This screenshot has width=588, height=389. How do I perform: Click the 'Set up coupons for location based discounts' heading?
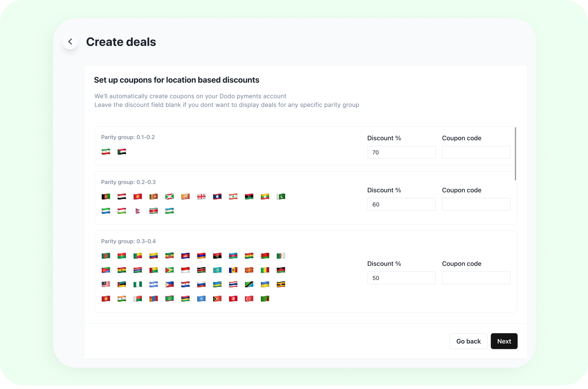click(x=176, y=80)
